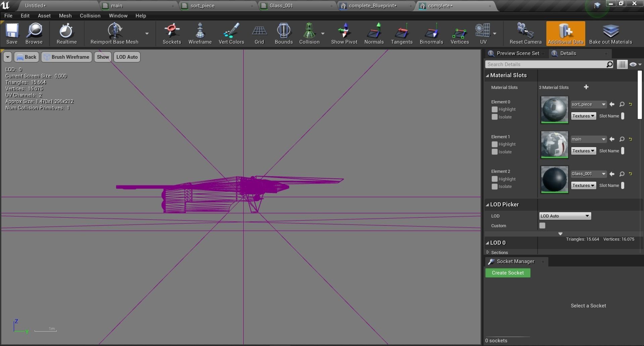This screenshot has width=644, height=346.
Task: Toggle Additional Data display
Action: pyautogui.click(x=565, y=34)
